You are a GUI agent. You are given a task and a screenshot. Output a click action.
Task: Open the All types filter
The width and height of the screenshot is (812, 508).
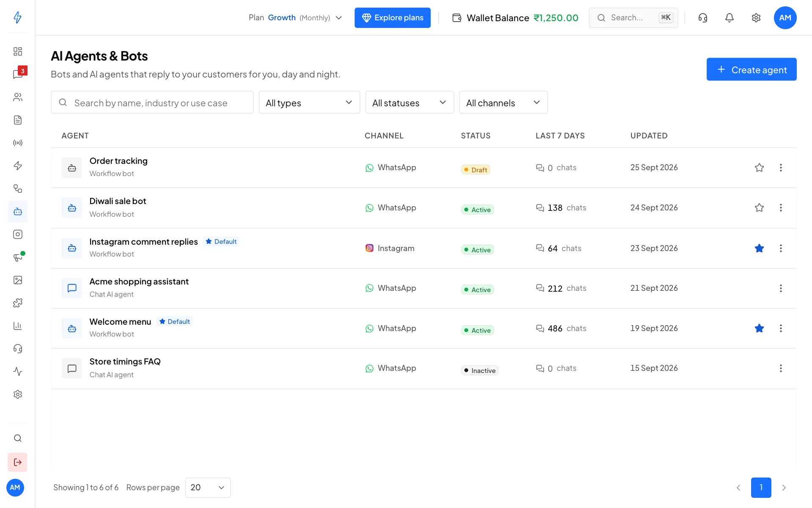tap(309, 102)
